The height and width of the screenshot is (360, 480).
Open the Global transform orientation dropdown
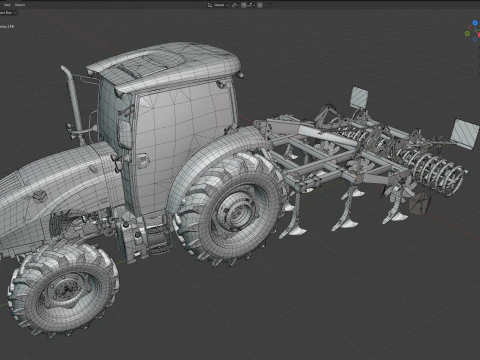218,5
